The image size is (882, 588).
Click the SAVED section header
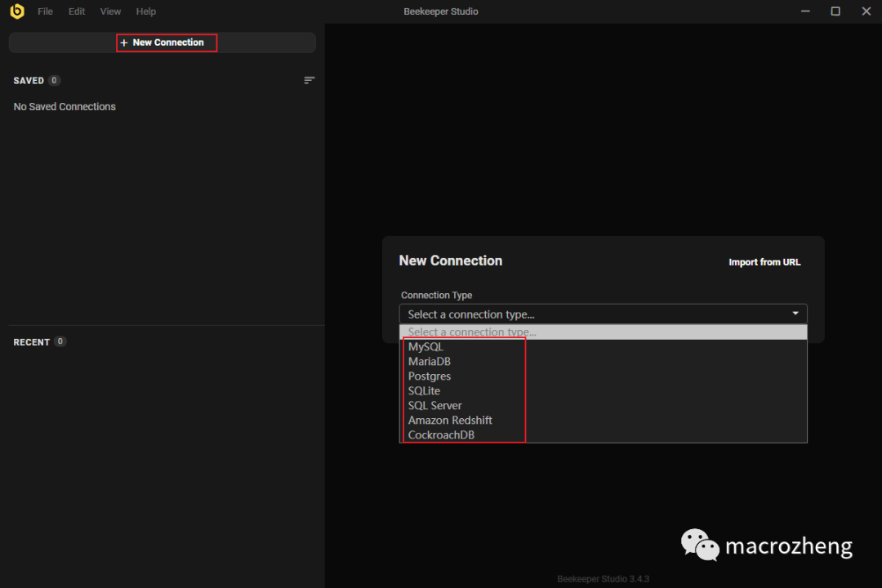(x=29, y=81)
